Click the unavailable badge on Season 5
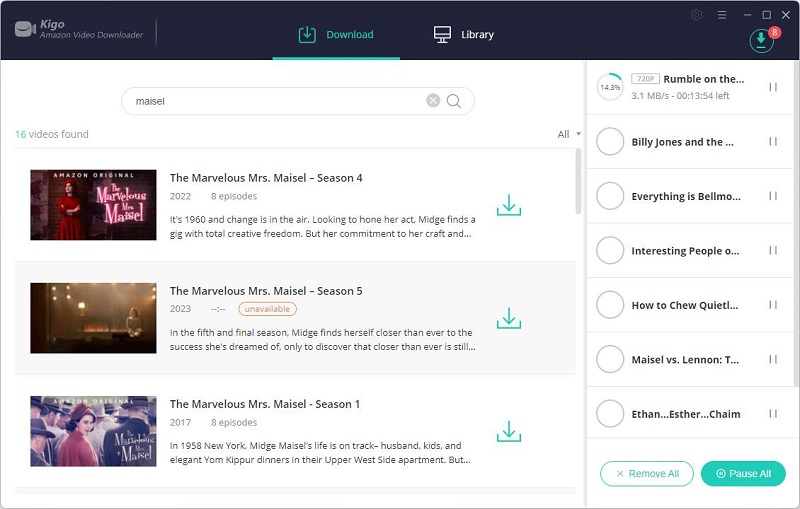Image resolution: width=800 pixels, height=509 pixels. tap(267, 309)
